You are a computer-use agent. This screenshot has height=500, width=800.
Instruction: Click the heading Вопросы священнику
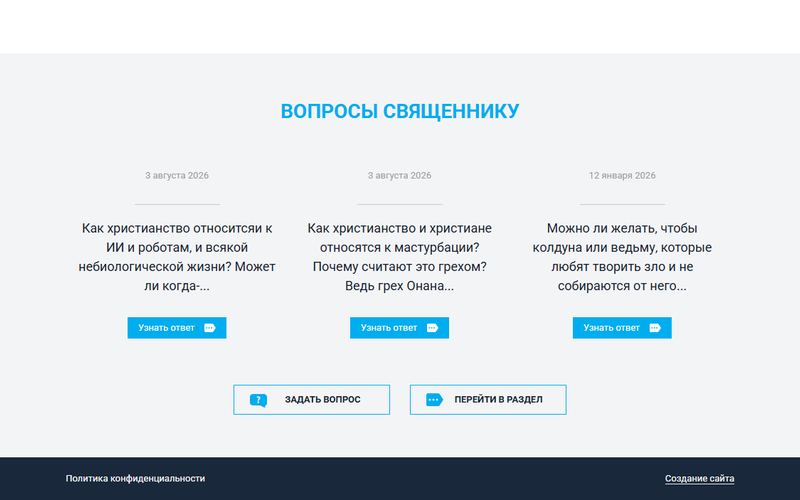coord(400,111)
